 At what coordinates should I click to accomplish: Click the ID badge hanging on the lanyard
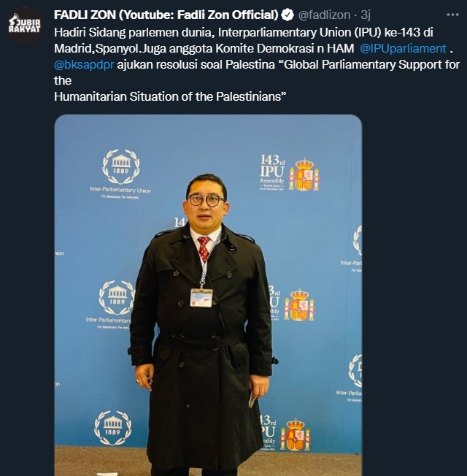(x=201, y=298)
